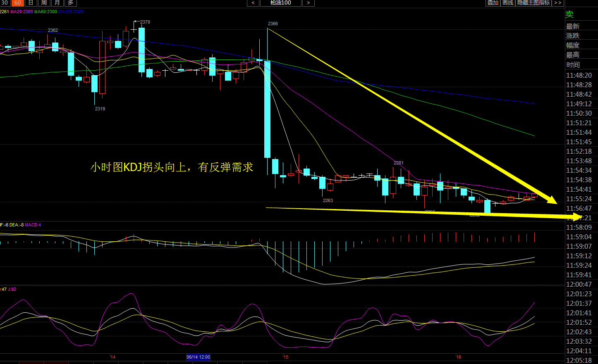Click the MACD value label
Image resolution: width=598 pixels, height=364 pixels.
pos(33,225)
